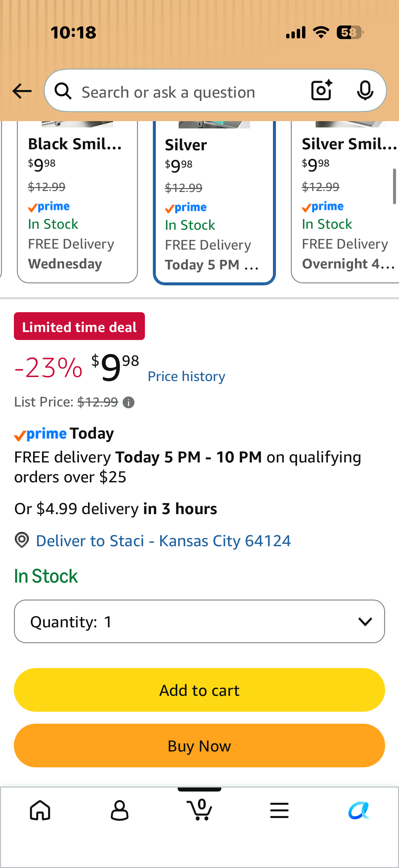Activate microphone voice search

(365, 90)
